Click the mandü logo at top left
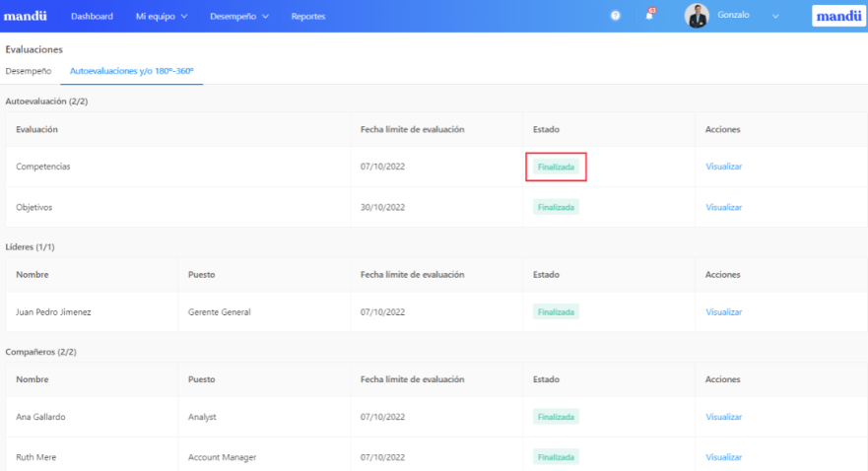The width and height of the screenshot is (868, 471). click(x=25, y=16)
